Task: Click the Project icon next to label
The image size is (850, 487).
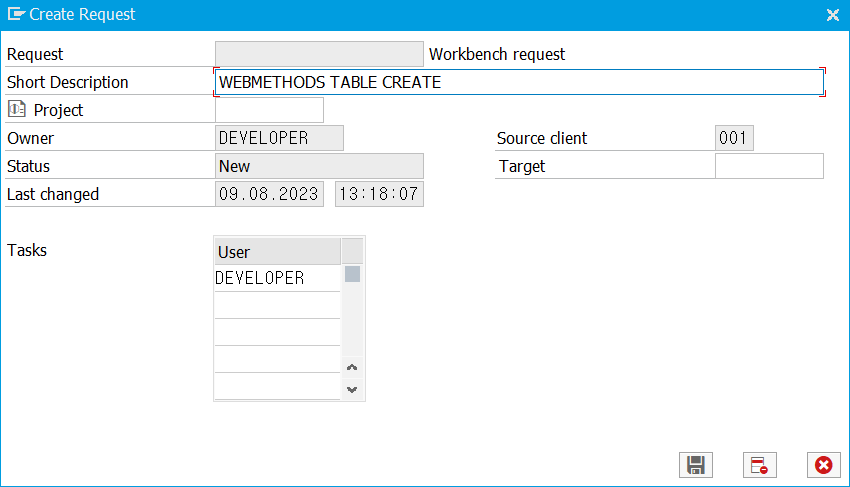Action: (17, 110)
